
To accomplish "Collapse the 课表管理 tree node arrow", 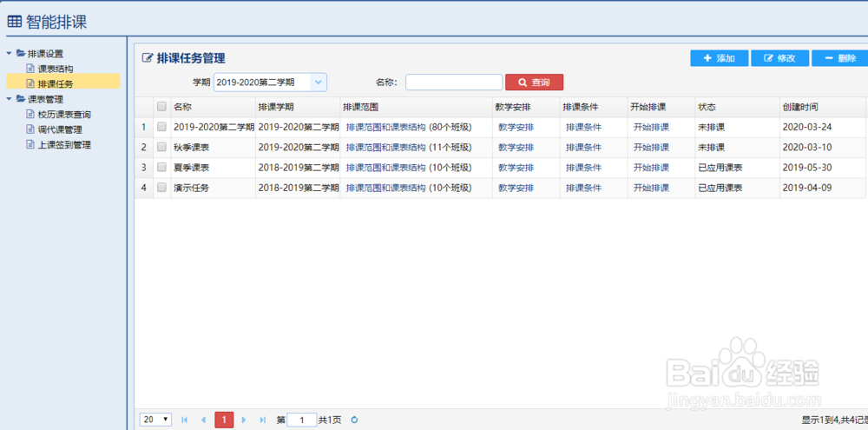I will [9, 99].
